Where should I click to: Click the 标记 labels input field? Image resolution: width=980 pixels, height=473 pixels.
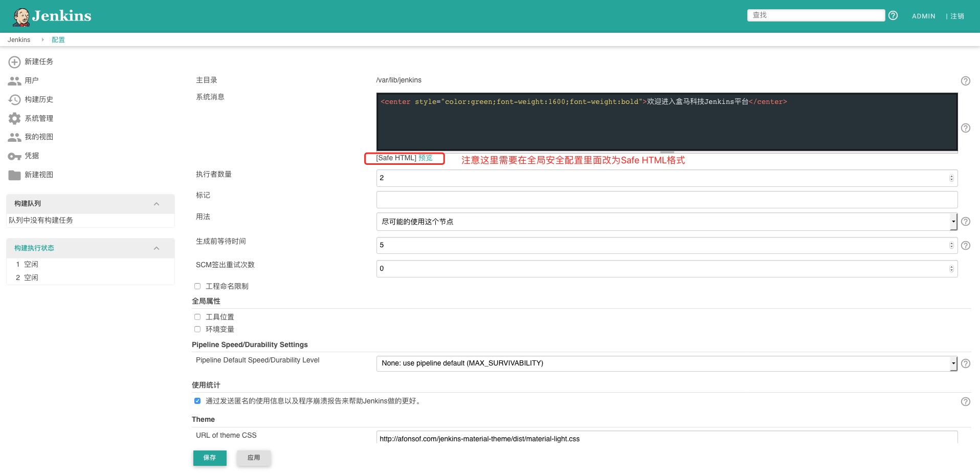667,200
